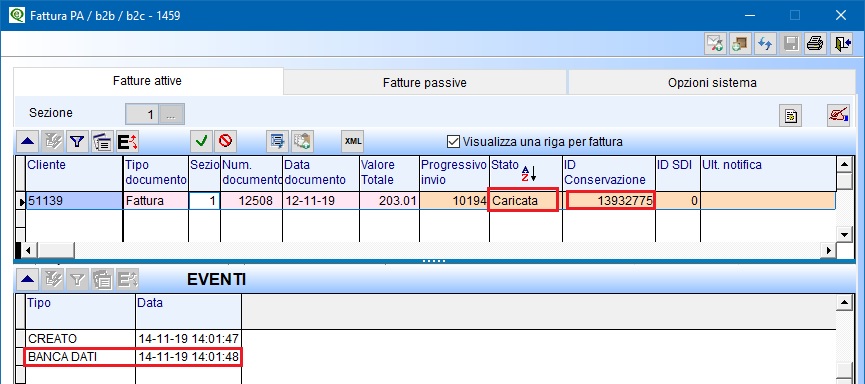Select ID Conservazione cell 13932775
This screenshot has width=865, height=384.
(610, 201)
